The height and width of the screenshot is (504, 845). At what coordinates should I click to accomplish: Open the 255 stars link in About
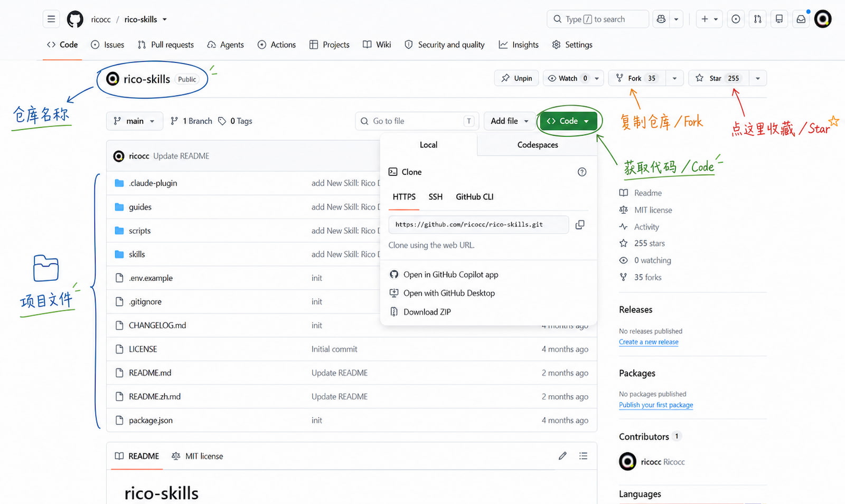click(642, 243)
